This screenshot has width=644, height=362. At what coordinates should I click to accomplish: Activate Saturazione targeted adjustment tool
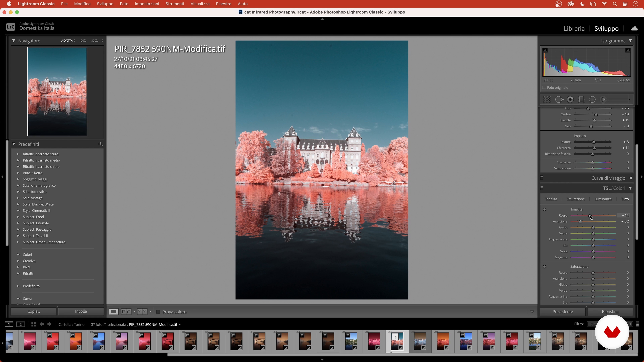(545, 267)
